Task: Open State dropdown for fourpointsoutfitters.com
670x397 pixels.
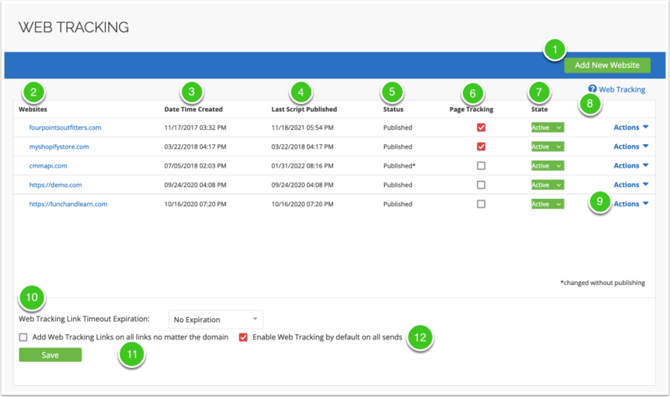Action: coord(547,127)
